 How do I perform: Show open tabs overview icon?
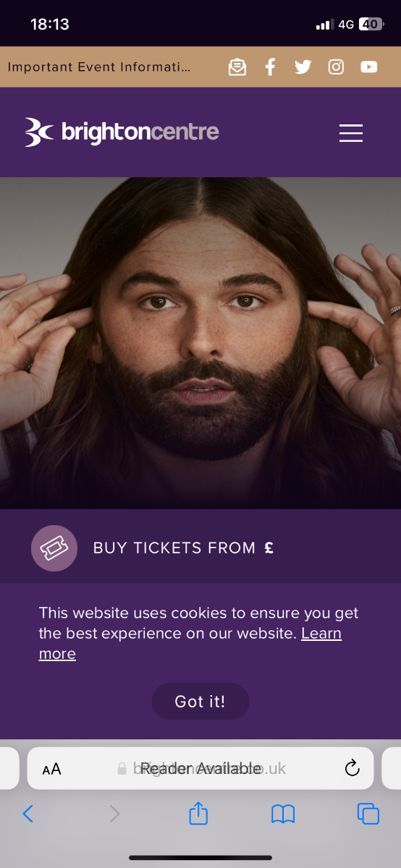tap(368, 814)
